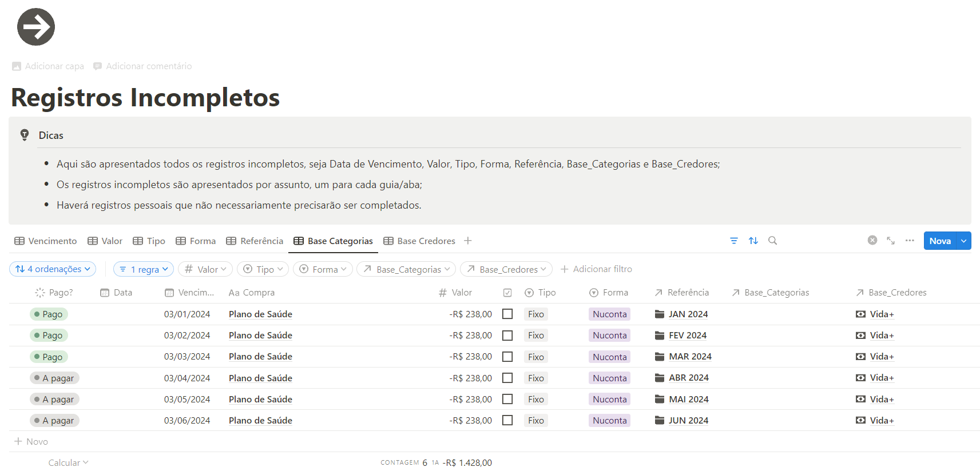Check the checkbox in the 03/01/2024 row
Screen dimensions: 980x475
click(507, 314)
